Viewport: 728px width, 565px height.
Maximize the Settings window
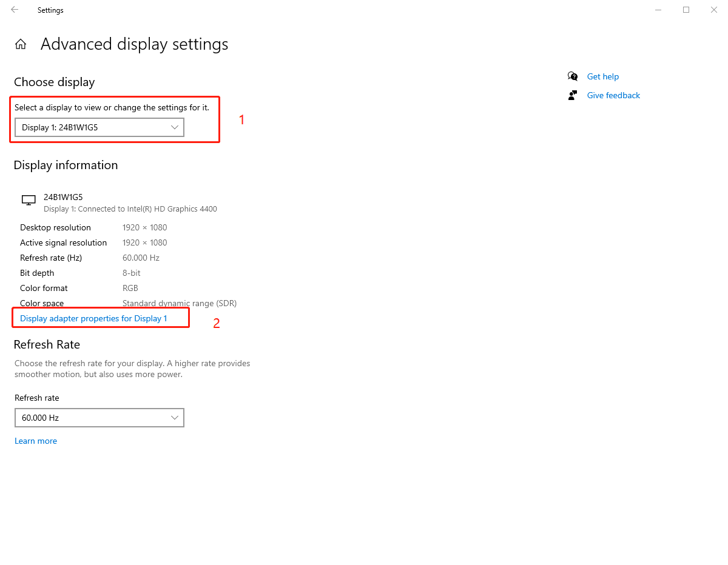coord(686,10)
